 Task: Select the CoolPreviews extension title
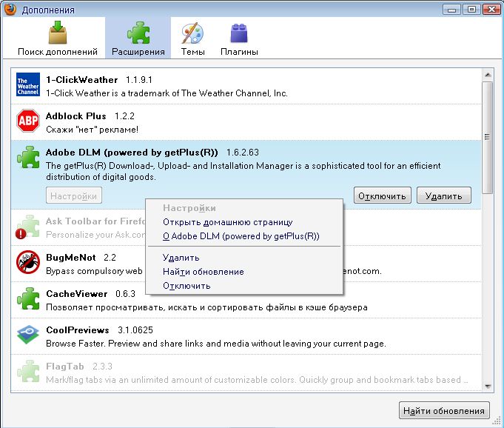point(78,330)
